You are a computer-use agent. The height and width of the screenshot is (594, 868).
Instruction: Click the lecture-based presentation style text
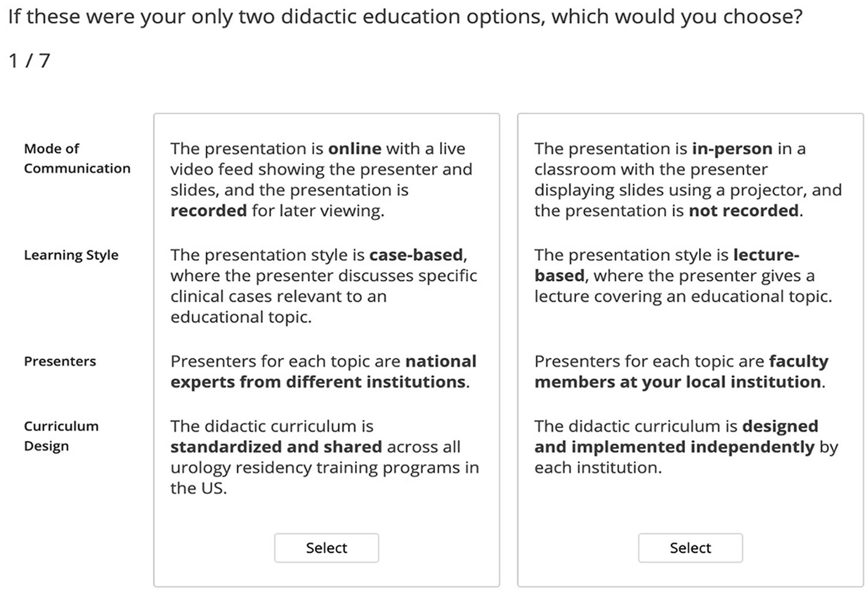point(683,276)
